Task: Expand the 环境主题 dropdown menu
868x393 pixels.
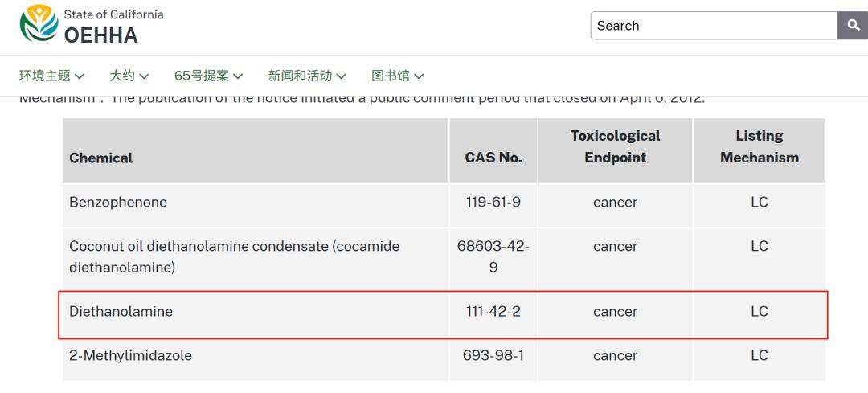Action: [x=51, y=76]
